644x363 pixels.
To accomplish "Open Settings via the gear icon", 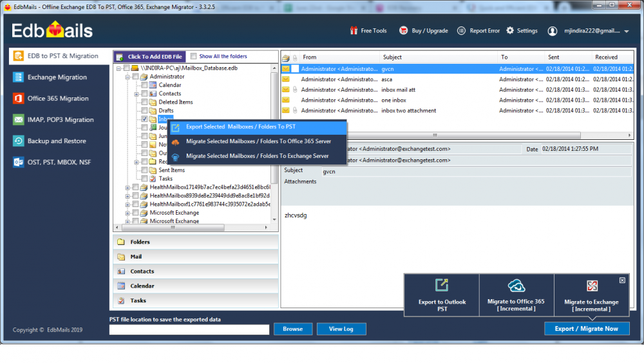I will pyautogui.click(x=510, y=30).
